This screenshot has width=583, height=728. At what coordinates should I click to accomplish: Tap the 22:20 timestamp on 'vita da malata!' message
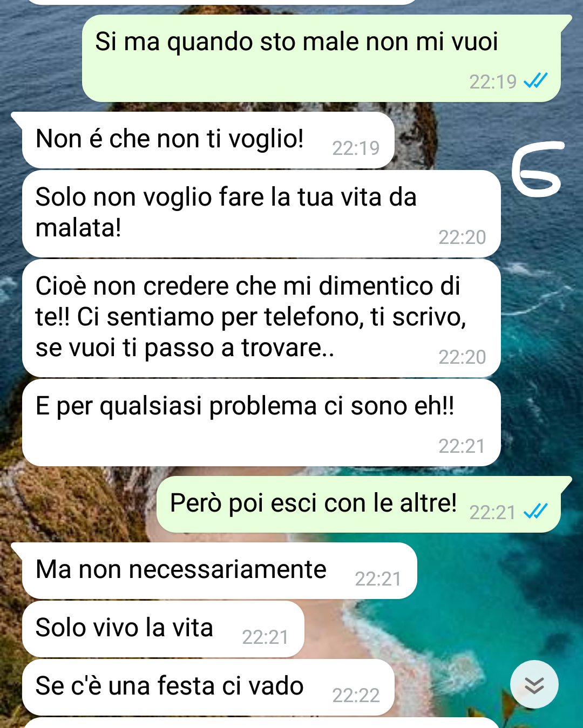[x=462, y=237]
